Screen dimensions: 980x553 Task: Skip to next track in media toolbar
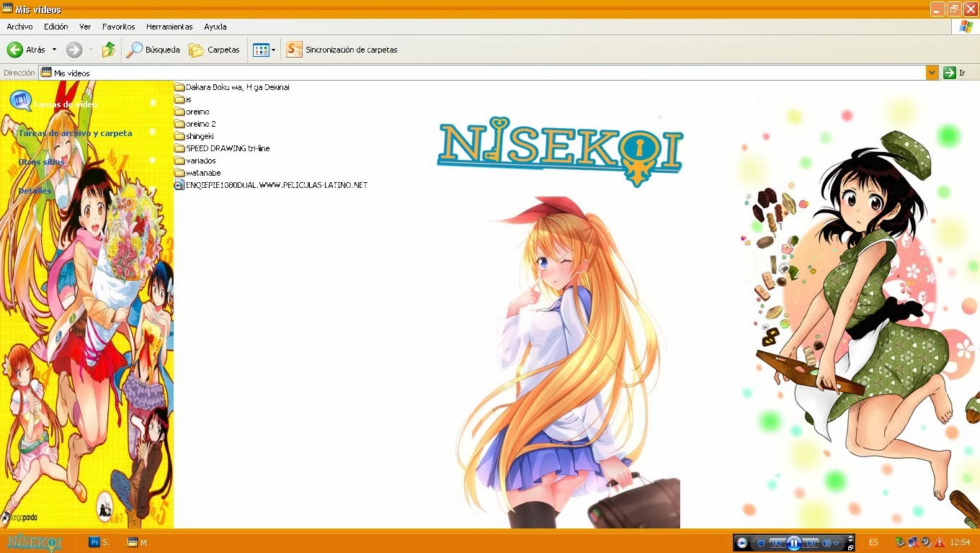(x=811, y=543)
